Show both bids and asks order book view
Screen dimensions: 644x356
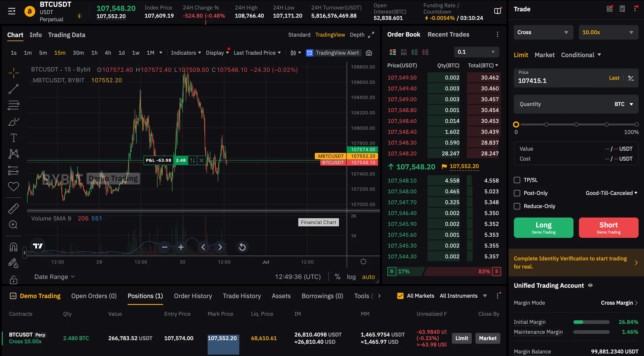pyautogui.click(x=393, y=52)
